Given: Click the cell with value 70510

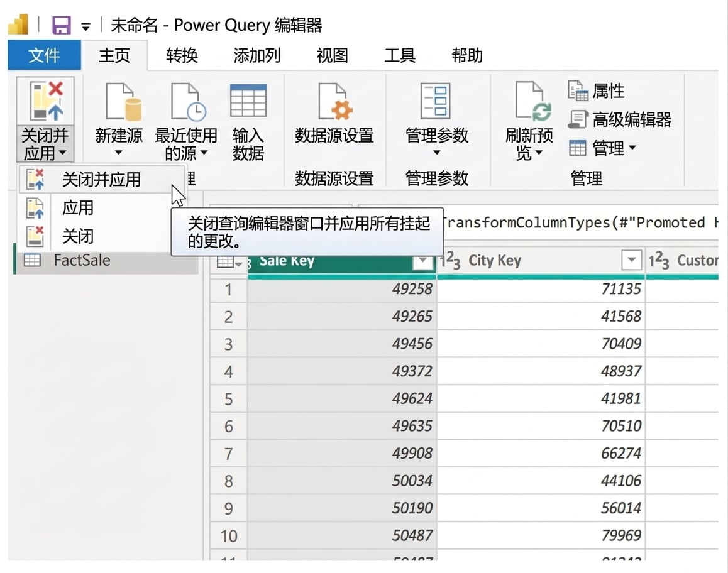Looking at the screenshot, I should 541,426.
